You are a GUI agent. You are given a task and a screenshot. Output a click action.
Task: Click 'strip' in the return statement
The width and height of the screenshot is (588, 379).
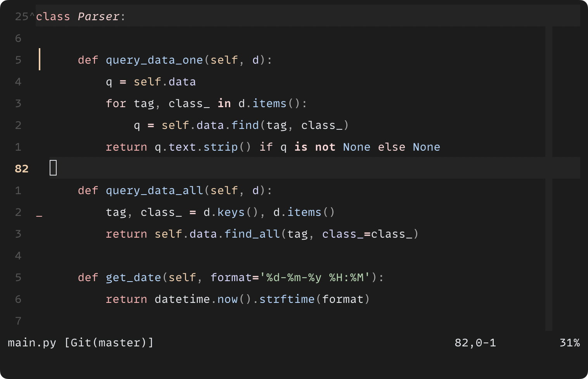point(221,147)
